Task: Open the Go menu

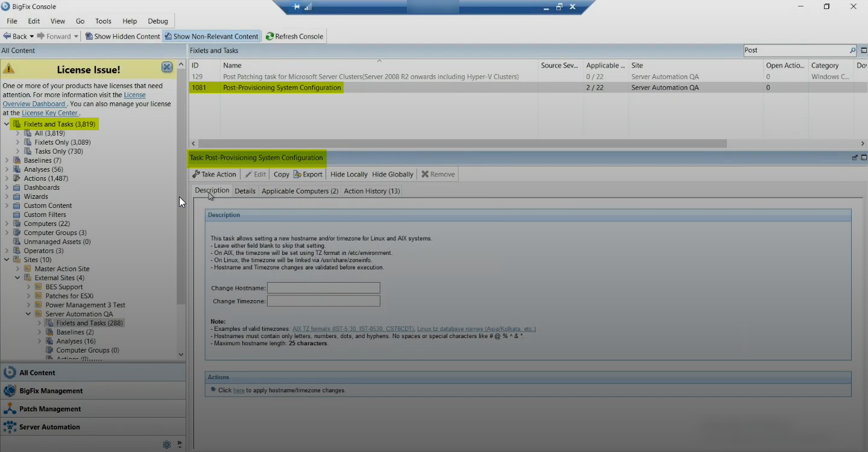Action: (80, 21)
